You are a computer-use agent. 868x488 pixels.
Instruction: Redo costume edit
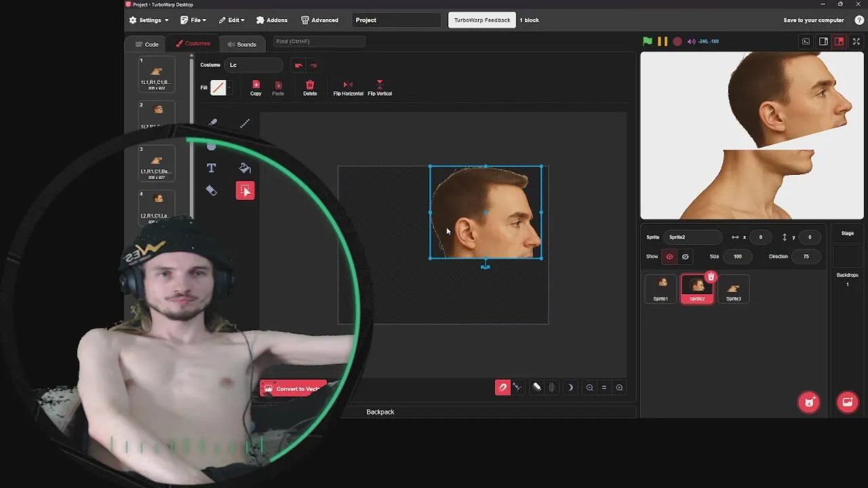(313, 65)
